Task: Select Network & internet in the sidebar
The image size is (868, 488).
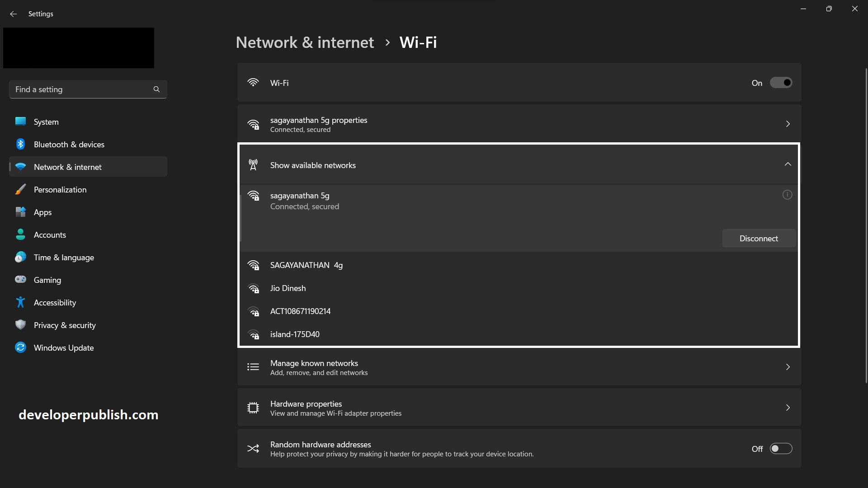Action: [68, 167]
